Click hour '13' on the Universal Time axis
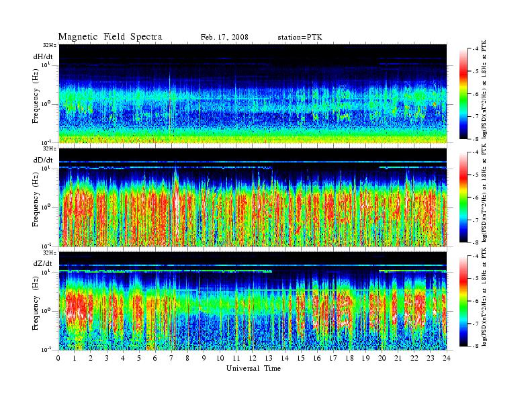 click(x=269, y=359)
